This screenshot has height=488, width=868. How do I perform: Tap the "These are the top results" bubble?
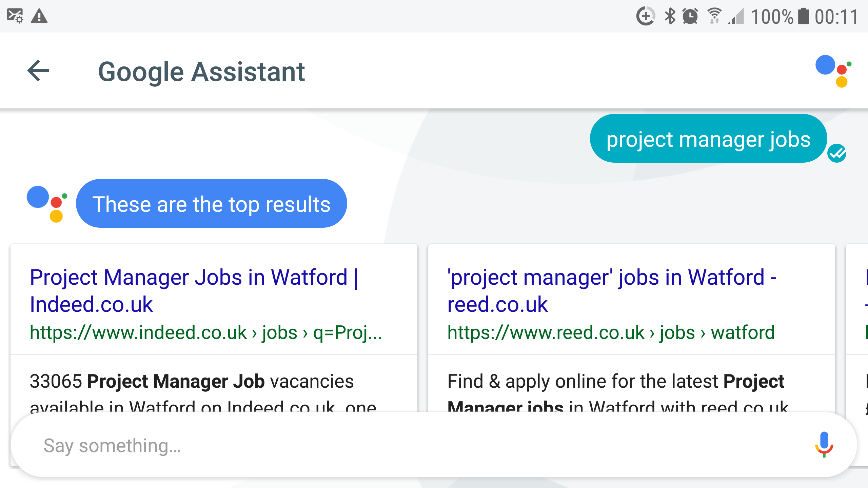[211, 204]
